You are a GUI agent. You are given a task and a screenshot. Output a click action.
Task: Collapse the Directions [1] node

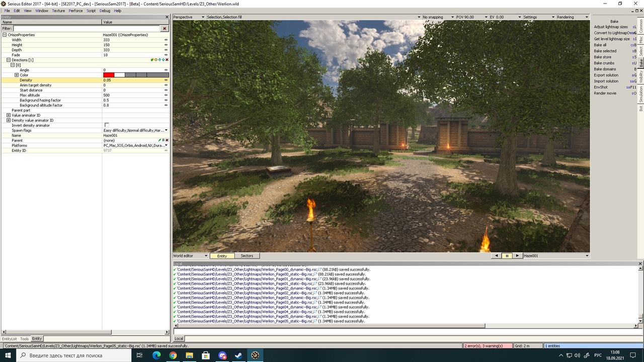tap(9, 60)
